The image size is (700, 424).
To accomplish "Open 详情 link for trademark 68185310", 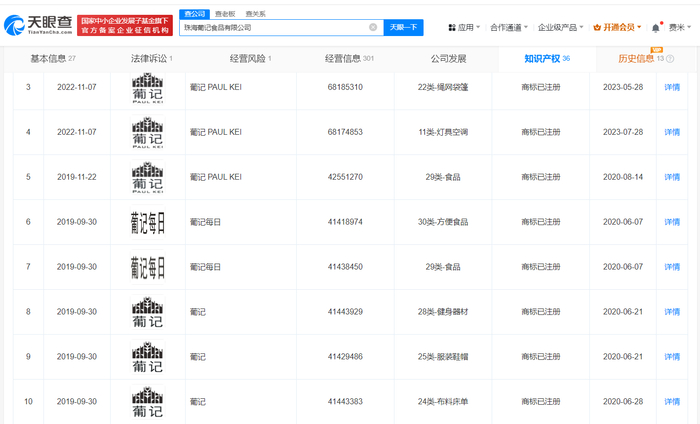I will (x=672, y=87).
